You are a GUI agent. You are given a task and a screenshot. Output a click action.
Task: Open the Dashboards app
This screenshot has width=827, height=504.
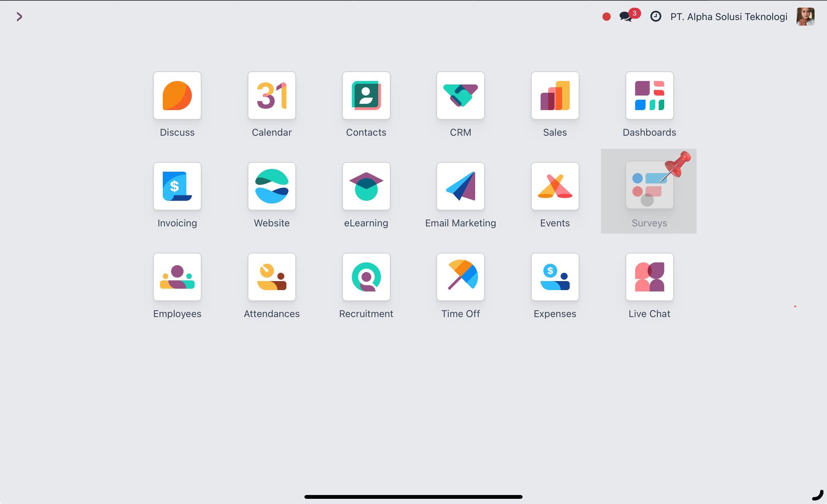(649, 96)
